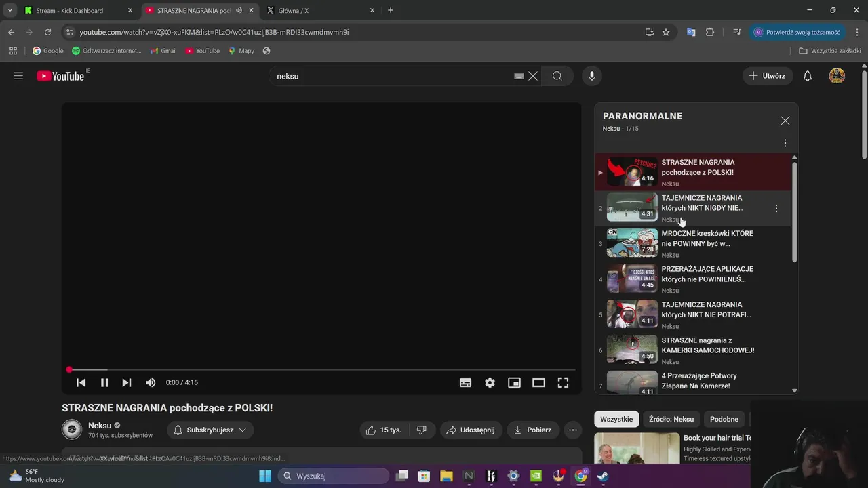
Task: Open the Chrome three-dot menu
Action: [857, 32]
